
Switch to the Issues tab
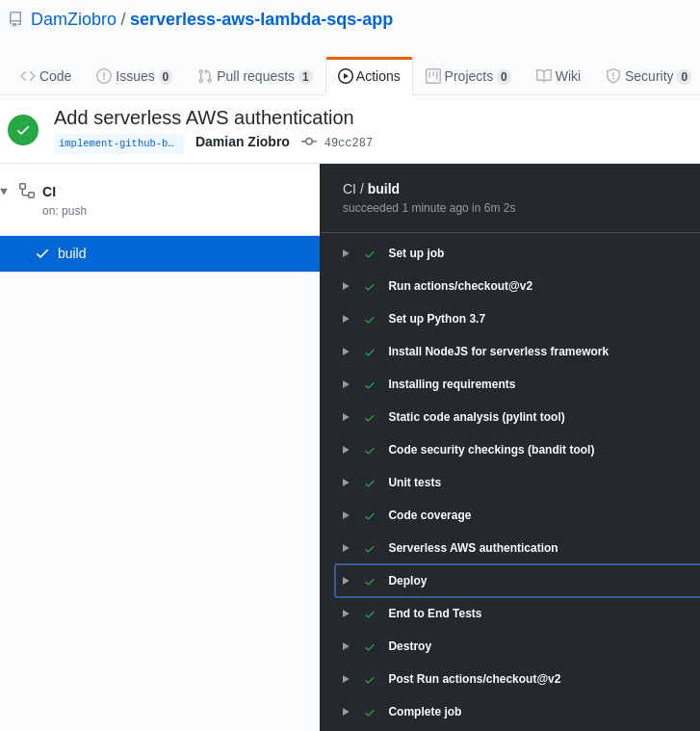click(134, 76)
